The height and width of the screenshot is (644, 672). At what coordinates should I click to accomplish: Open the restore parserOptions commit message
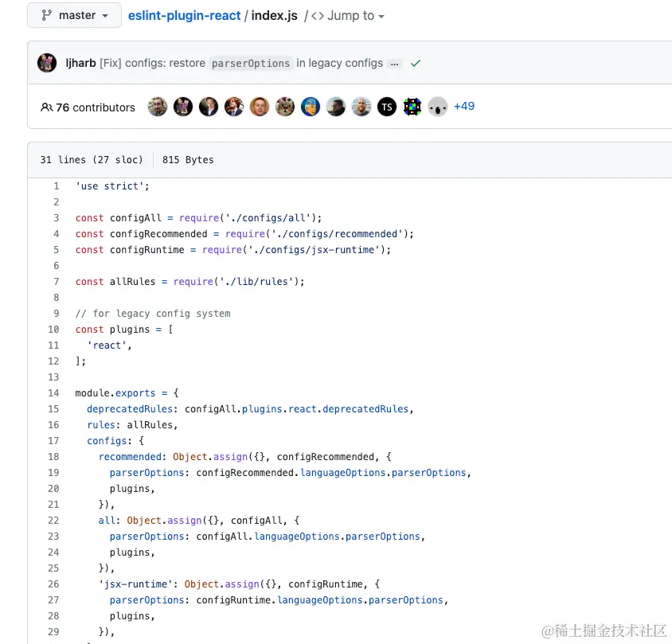[241, 63]
